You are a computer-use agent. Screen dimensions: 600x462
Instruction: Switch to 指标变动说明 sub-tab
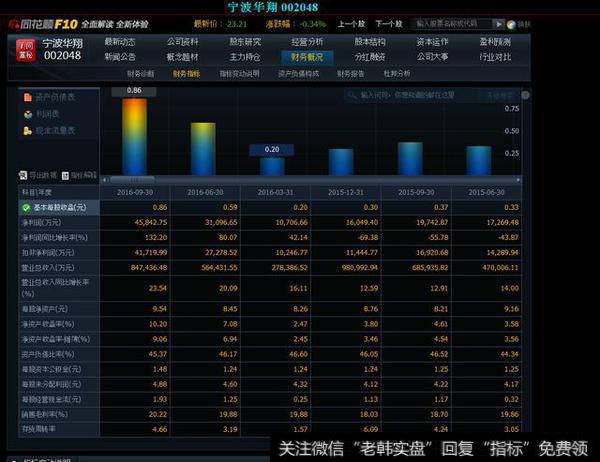pyautogui.click(x=240, y=73)
